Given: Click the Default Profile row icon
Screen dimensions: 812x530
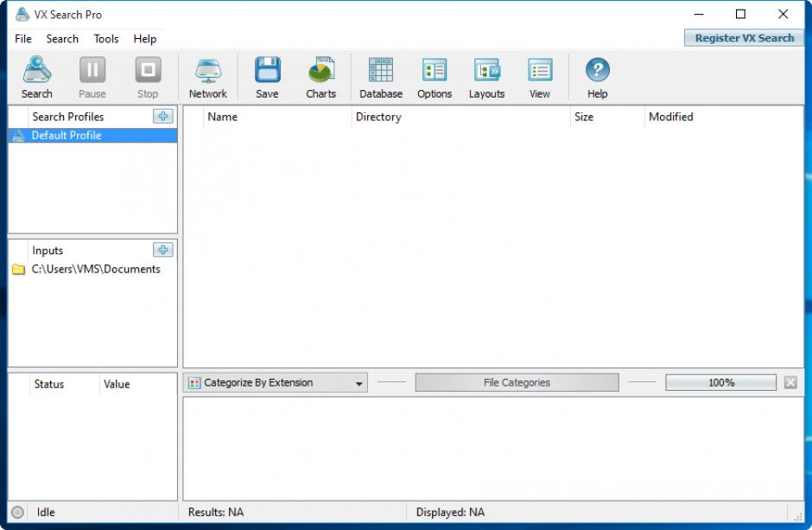Looking at the screenshot, I should pos(19,136).
